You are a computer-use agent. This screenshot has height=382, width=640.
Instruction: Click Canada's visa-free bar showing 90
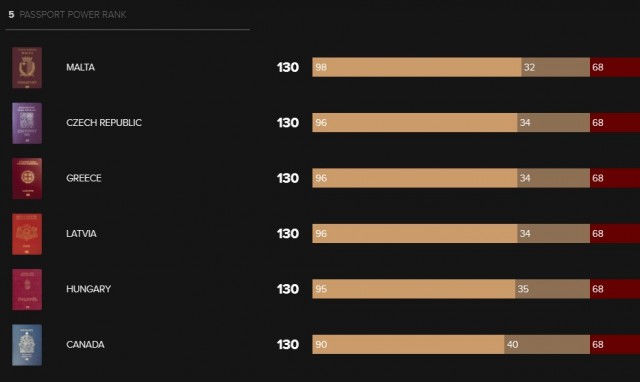click(408, 345)
